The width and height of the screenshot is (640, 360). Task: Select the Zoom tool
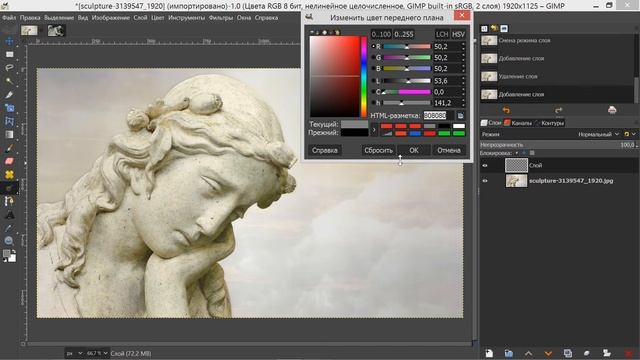(9, 241)
